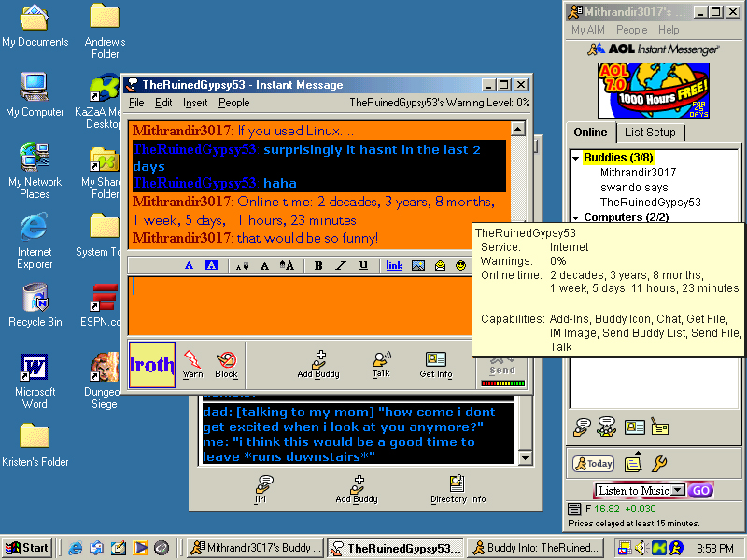Switch to the List Setup tab
This screenshot has height=560, width=747.
(650, 133)
